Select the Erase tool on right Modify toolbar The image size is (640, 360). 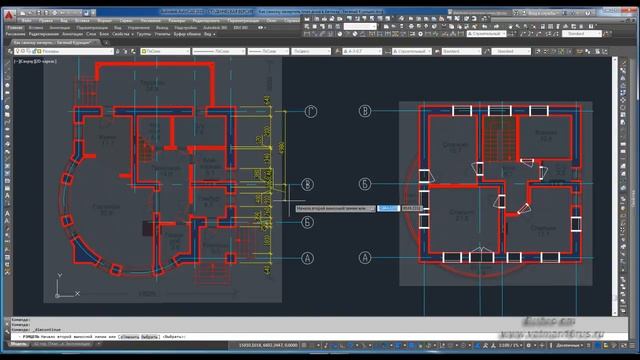(623, 63)
